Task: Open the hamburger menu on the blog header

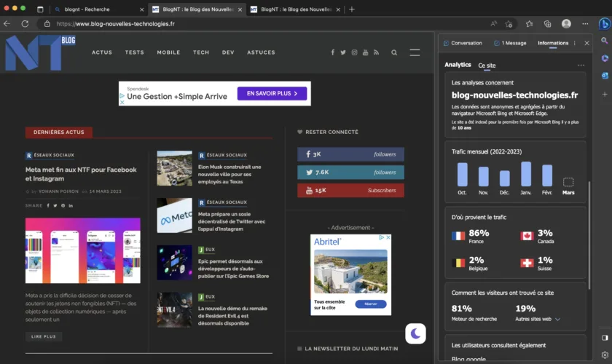Action: tap(415, 52)
